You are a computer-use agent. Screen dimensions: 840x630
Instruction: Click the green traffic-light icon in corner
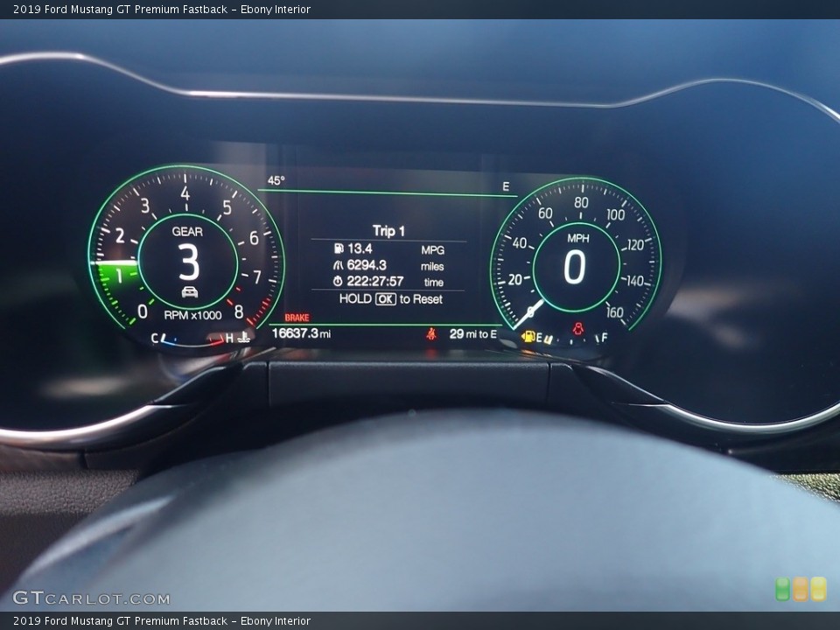click(x=782, y=589)
